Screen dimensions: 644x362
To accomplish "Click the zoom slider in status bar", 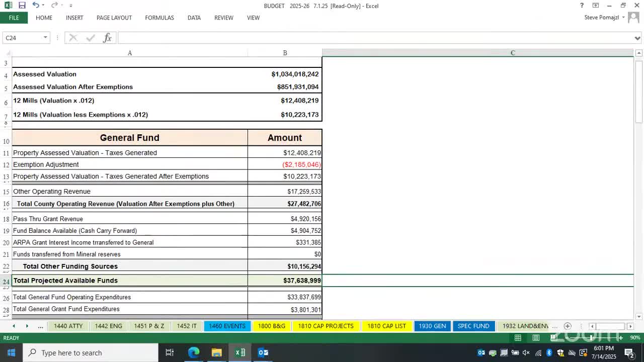I will pyautogui.click(x=592, y=338).
